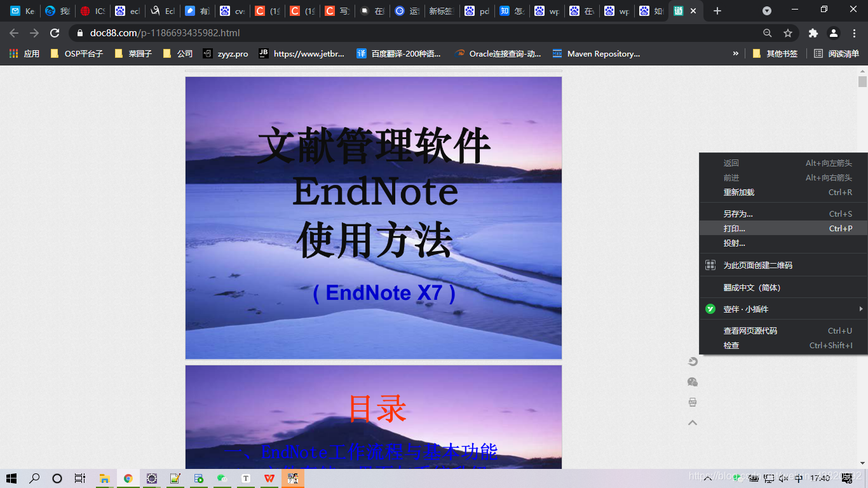This screenshot has width=868, height=488.
Task: Bookmark this page with the star icon
Action: 788,33
